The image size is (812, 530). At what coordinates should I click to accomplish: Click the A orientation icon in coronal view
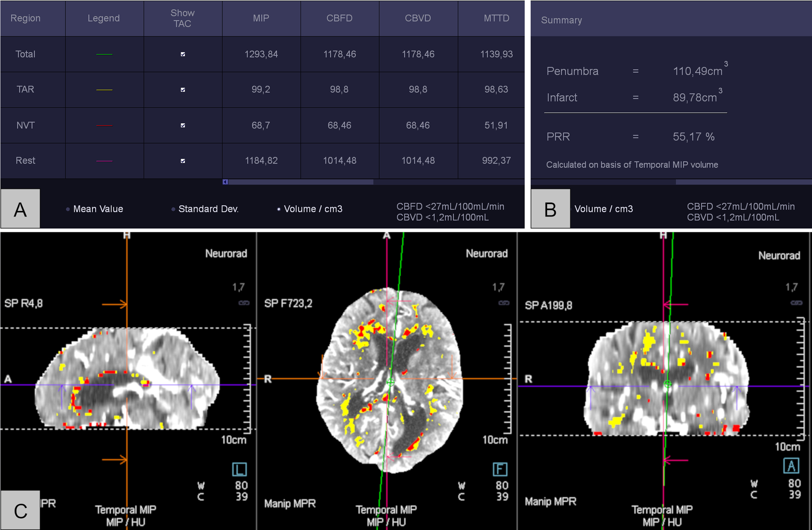coord(791,466)
